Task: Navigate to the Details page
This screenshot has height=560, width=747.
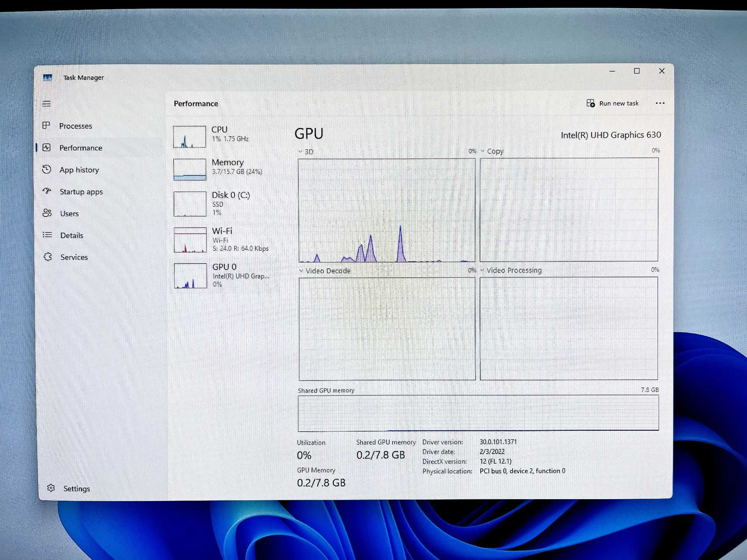Action: click(72, 236)
